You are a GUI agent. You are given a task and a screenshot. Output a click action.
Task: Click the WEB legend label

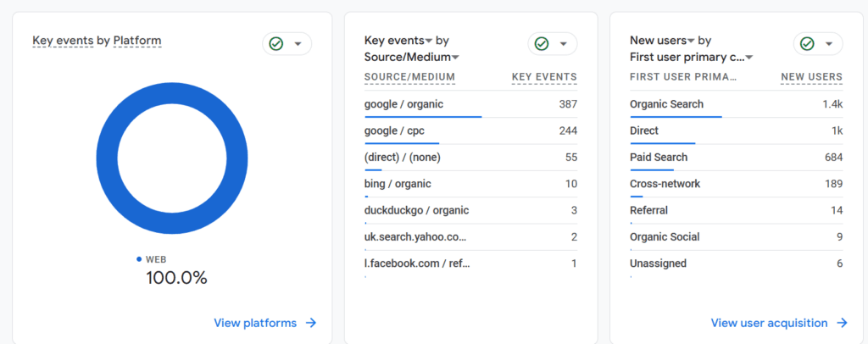(156, 259)
